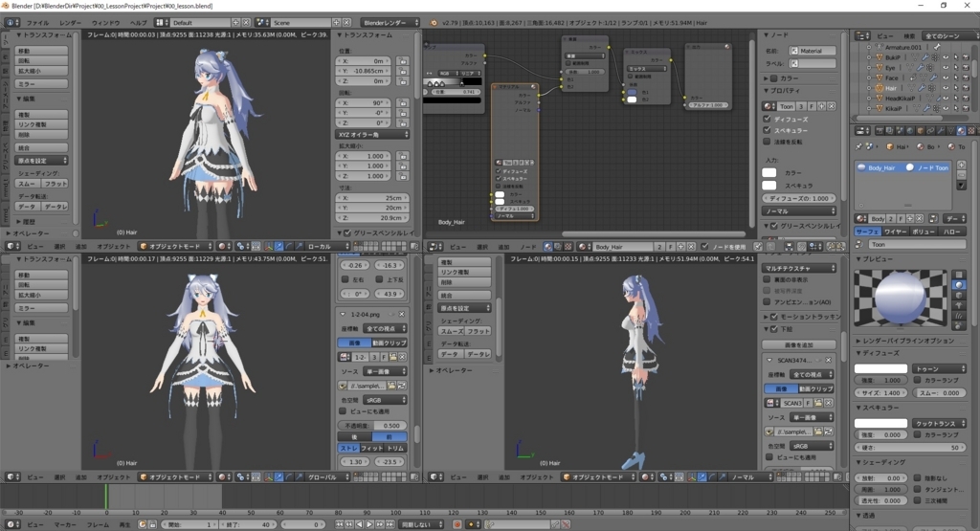Click the play animation button in timeline
Image resolution: width=980 pixels, height=531 pixels.
369,524
